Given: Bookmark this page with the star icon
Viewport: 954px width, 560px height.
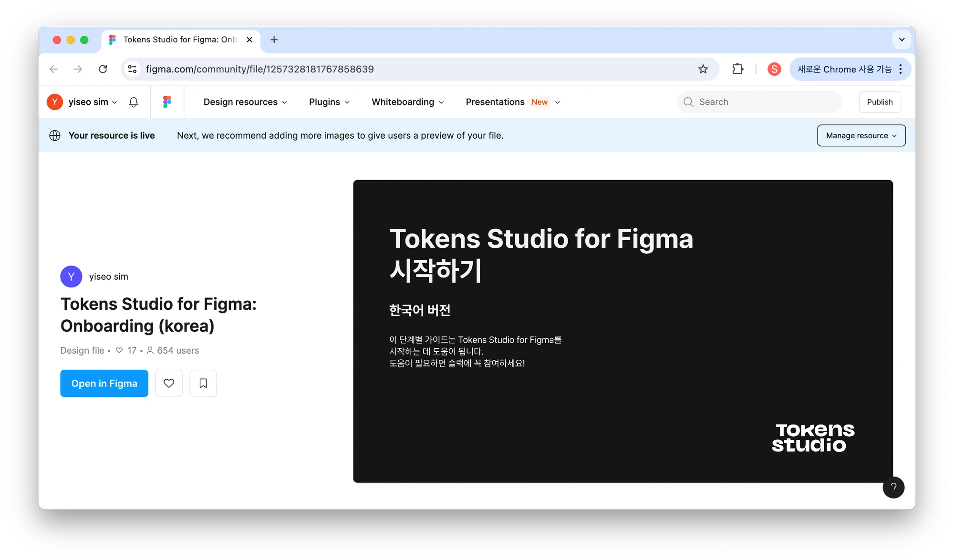Looking at the screenshot, I should 703,69.
